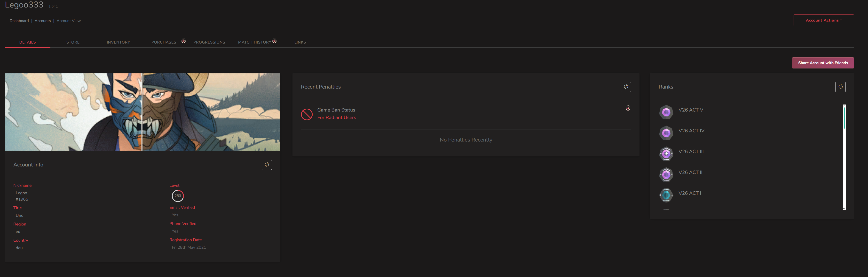Select the V26 ACT I rank icon

coord(666,195)
